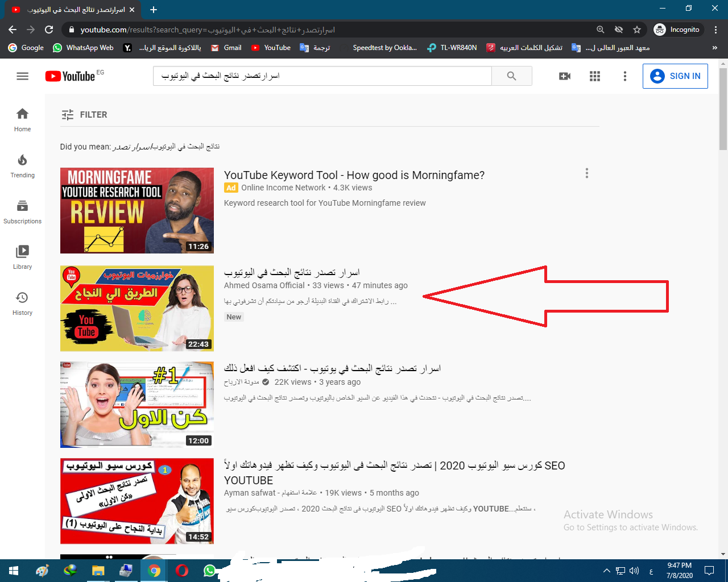Image resolution: width=728 pixels, height=582 pixels.
Task: Open WhatsApp from the taskbar
Action: pos(210,571)
